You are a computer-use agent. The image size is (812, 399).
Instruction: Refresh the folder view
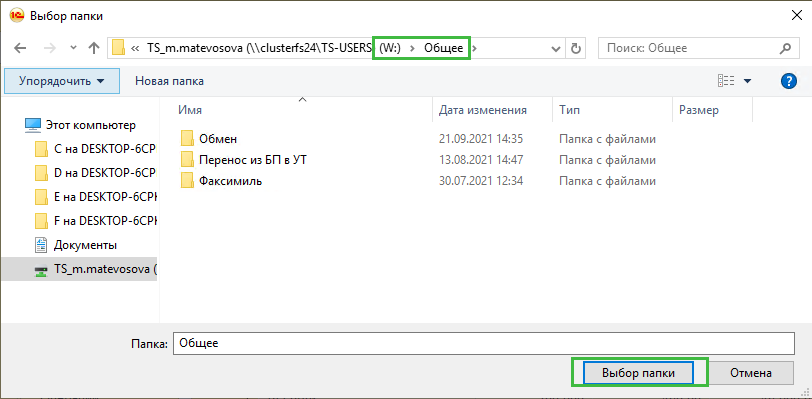[575, 49]
